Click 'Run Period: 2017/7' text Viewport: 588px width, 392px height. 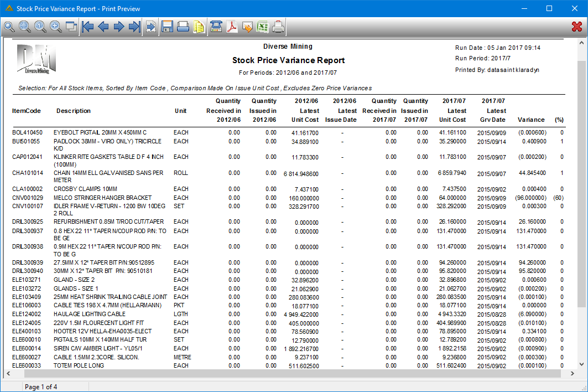483,58
